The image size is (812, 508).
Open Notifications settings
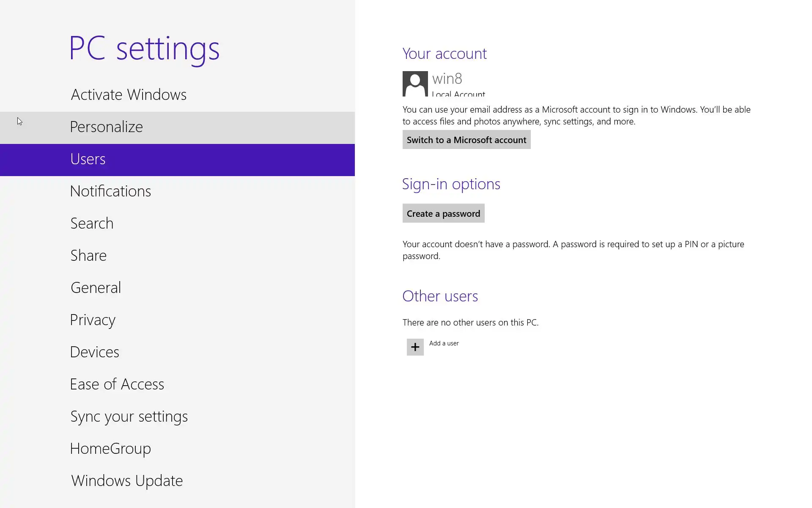coord(110,191)
